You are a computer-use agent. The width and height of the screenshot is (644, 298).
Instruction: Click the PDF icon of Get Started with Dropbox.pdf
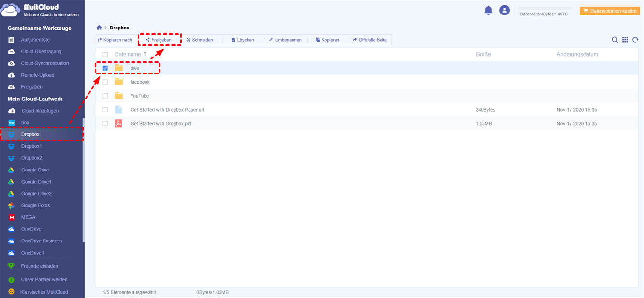pos(118,123)
